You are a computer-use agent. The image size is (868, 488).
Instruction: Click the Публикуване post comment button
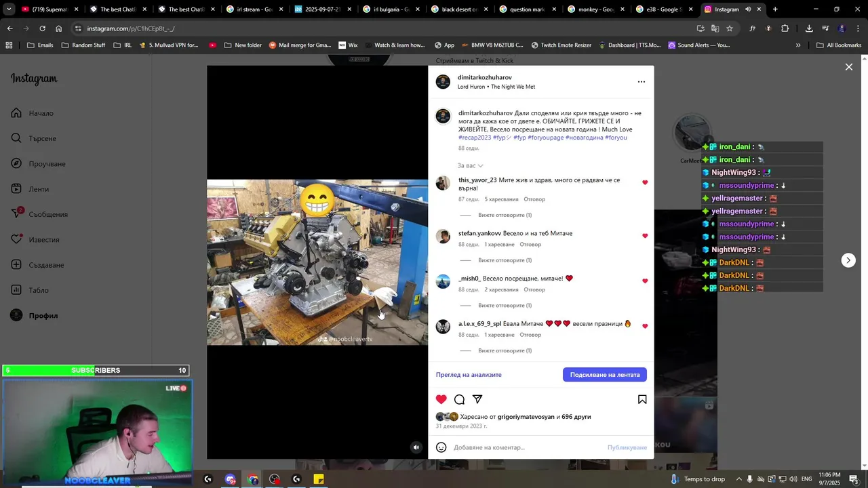click(x=627, y=447)
